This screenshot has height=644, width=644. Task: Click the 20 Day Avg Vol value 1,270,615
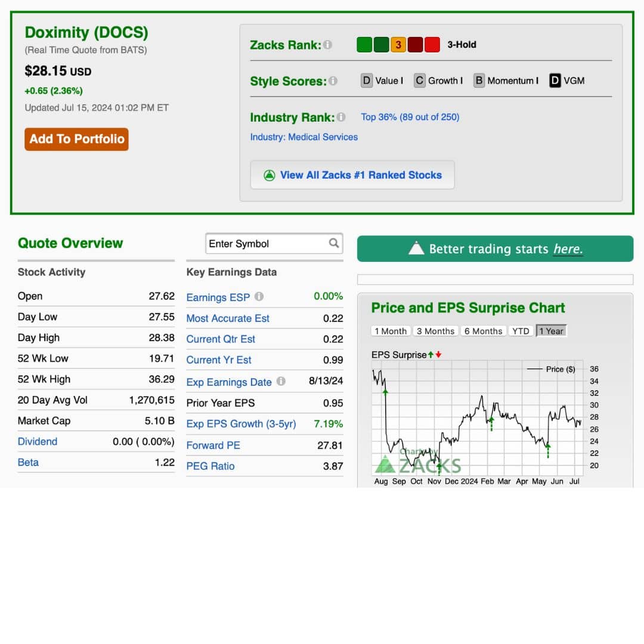pos(151,400)
